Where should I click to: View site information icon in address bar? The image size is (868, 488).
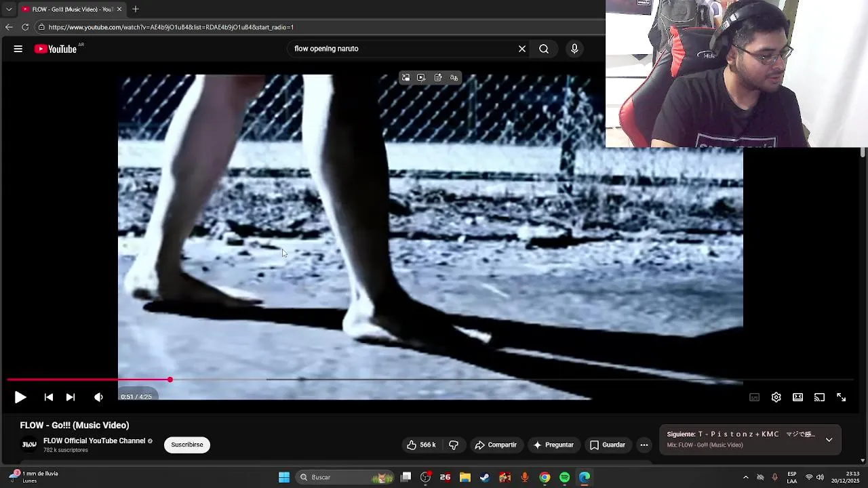41,27
